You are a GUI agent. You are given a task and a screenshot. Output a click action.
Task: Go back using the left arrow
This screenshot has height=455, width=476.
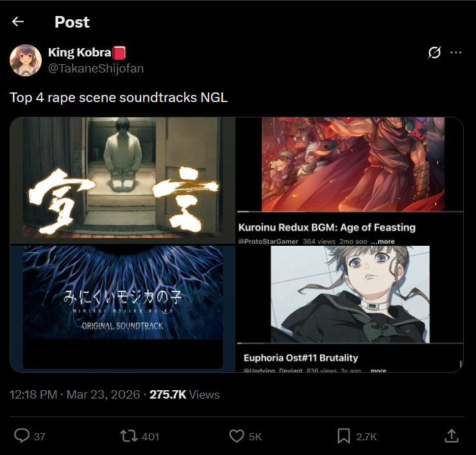[18, 22]
